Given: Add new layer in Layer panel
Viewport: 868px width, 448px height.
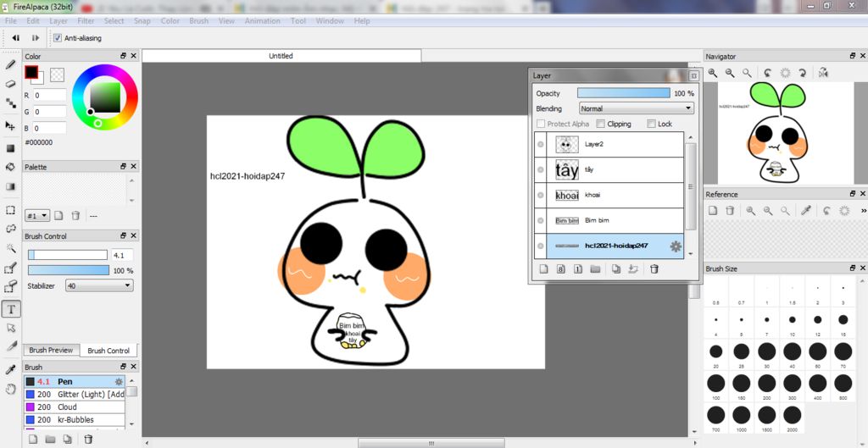Looking at the screenshot, I should (x=543, y=269).
